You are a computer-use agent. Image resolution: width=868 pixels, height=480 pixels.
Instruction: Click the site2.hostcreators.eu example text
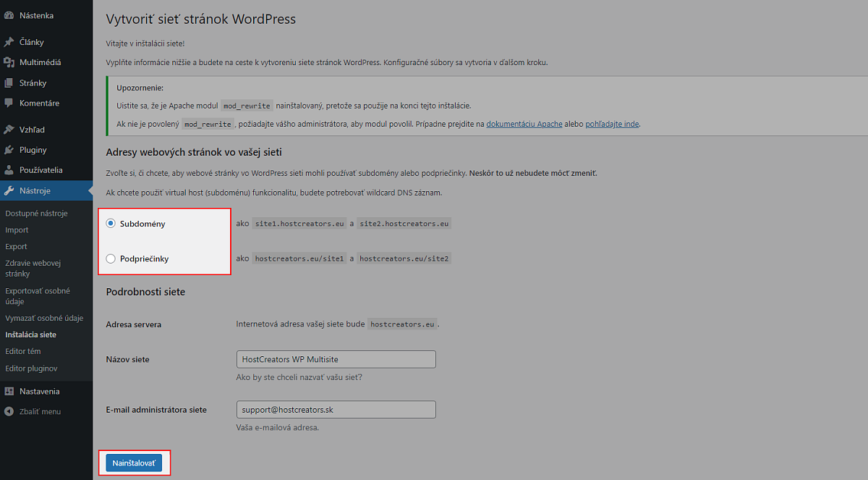point(404,224)
